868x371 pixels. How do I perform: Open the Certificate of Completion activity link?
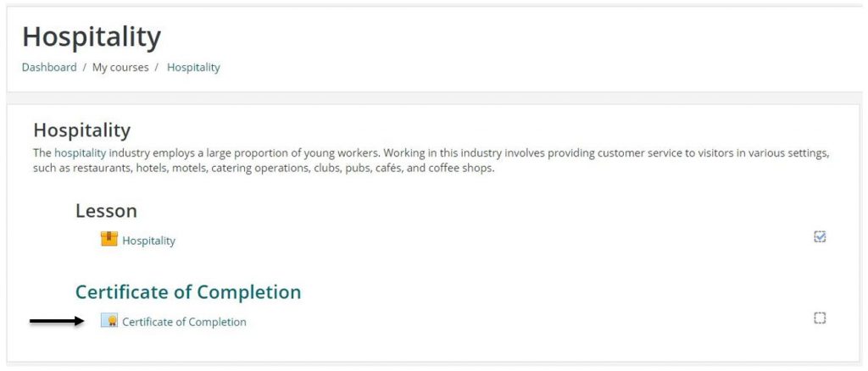point(184,322)
